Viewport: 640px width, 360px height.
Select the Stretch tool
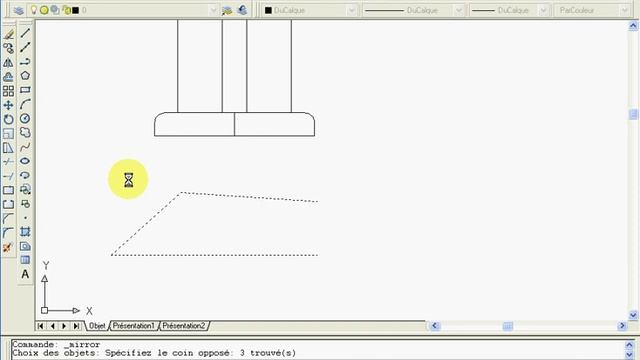[x=8, y=148]
